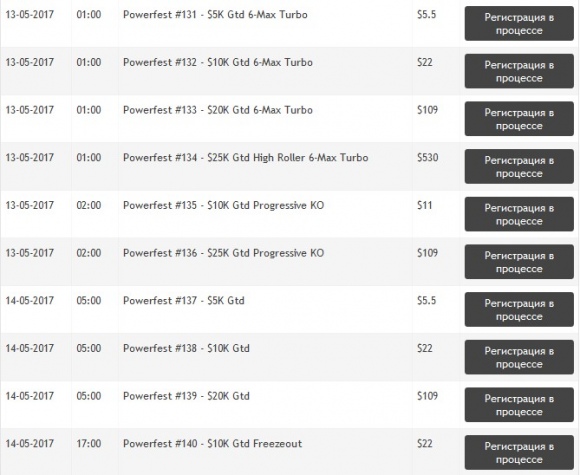
Task: Open registration for Powerfest #134 High Roller
Action: [x=519, y=166]
